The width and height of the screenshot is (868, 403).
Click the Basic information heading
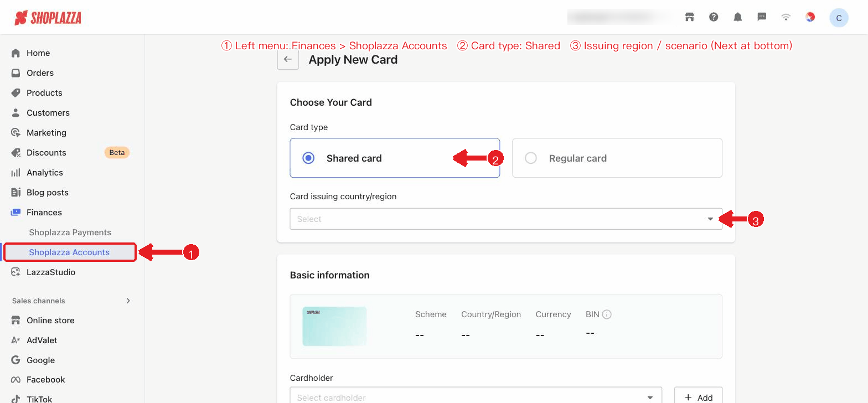330,275
